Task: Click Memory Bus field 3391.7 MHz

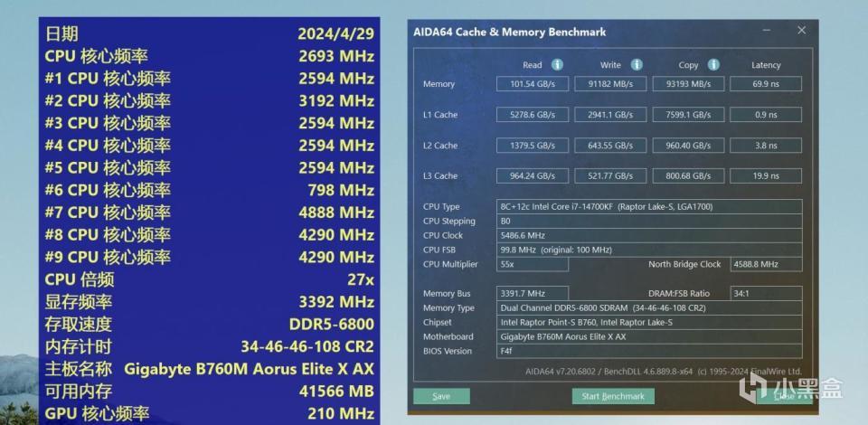Action: [x=532, y=294]
